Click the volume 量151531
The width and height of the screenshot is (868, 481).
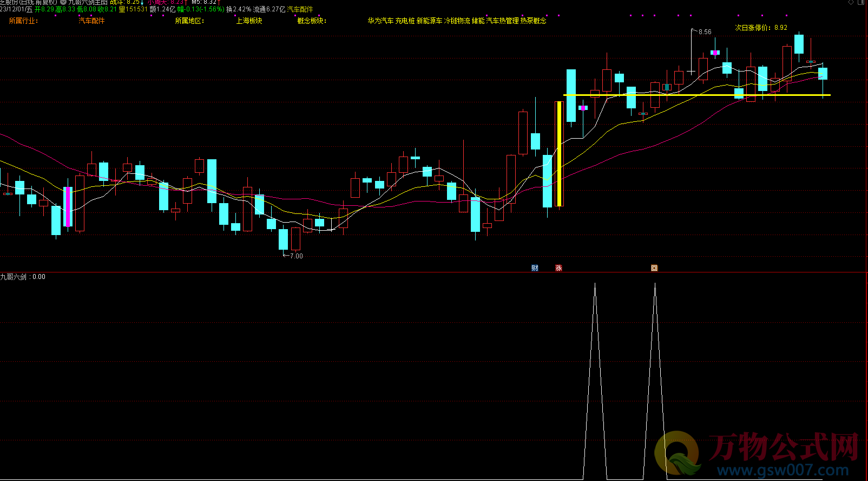point(133,9)
